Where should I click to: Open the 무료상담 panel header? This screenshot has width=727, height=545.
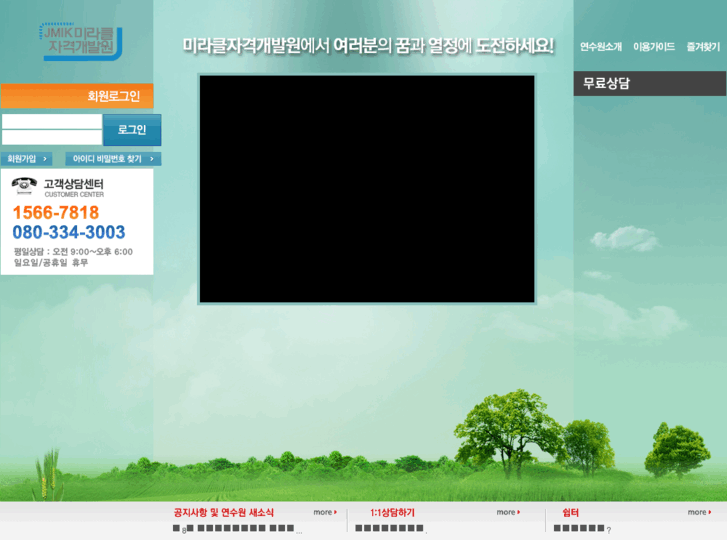point(650,83)
